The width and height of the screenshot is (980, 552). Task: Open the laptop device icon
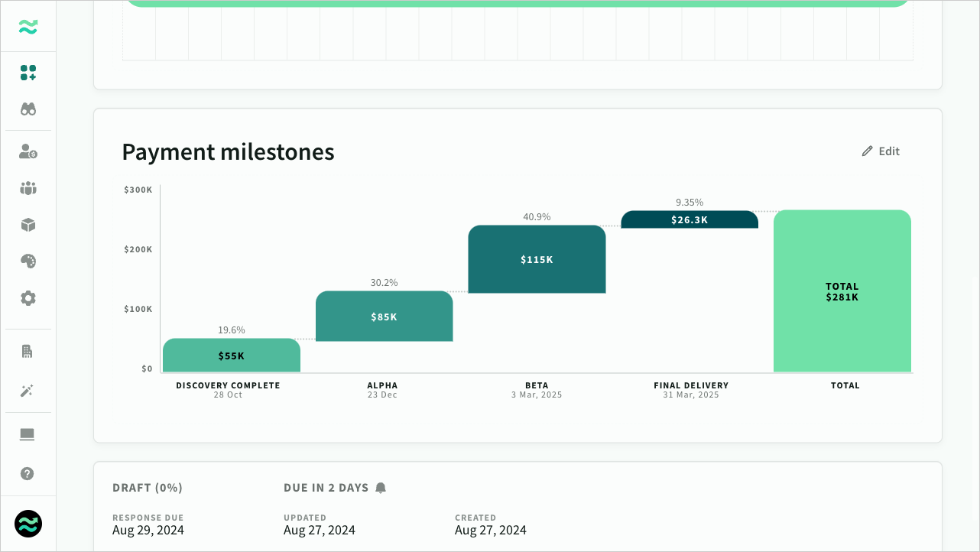pos(28,434)
